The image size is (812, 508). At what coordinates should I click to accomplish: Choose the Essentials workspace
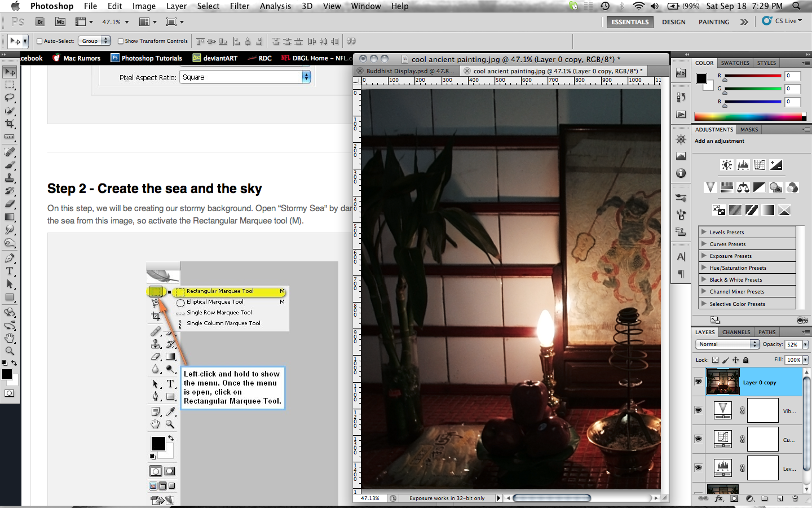coord(630,22)
